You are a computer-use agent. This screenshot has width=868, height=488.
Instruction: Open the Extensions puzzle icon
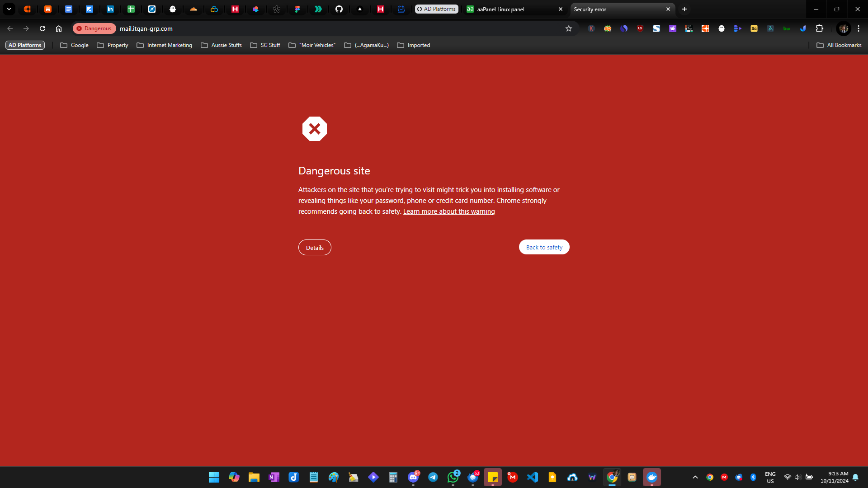[x=819, y=28]
